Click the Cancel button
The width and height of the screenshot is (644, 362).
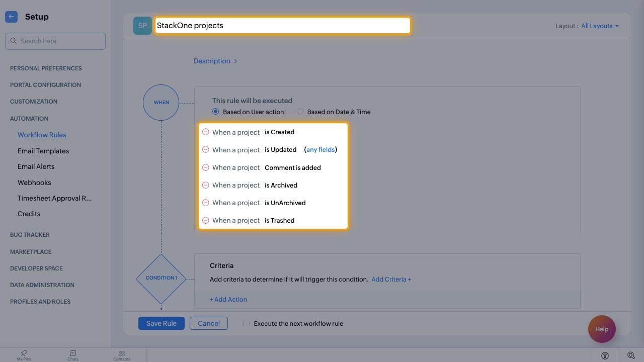(x=209, y=323)
